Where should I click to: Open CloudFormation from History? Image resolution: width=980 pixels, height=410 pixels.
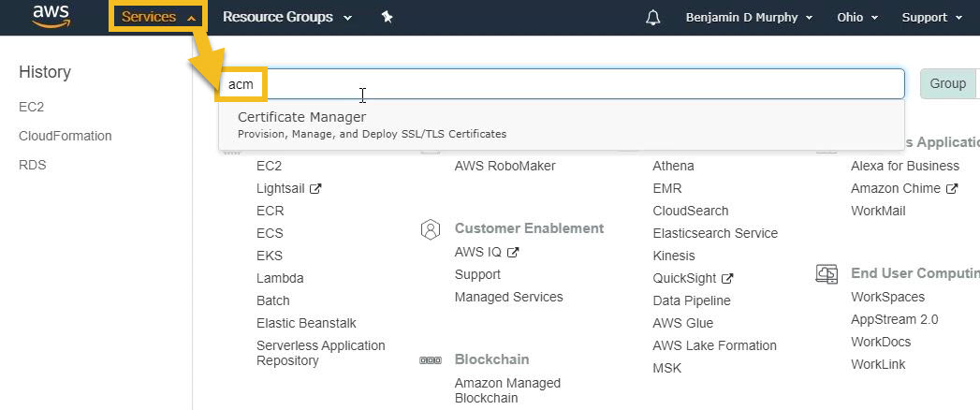coord(65,136)
